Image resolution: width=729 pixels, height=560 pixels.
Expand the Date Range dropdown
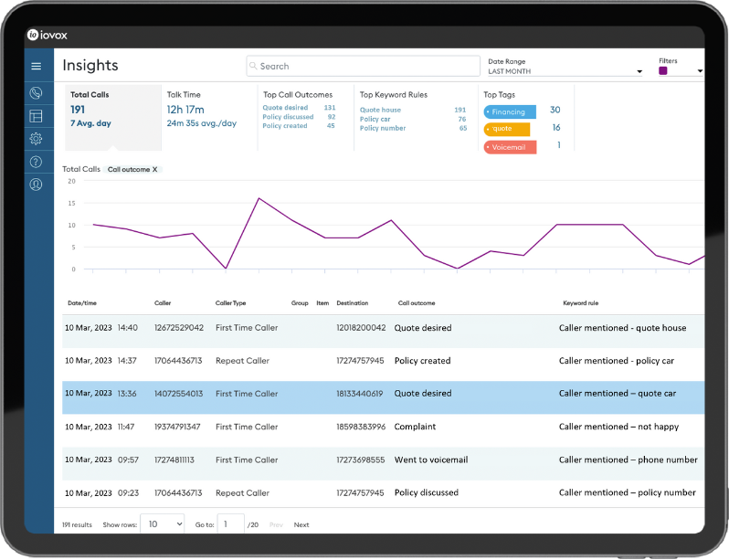coord(639,71)
